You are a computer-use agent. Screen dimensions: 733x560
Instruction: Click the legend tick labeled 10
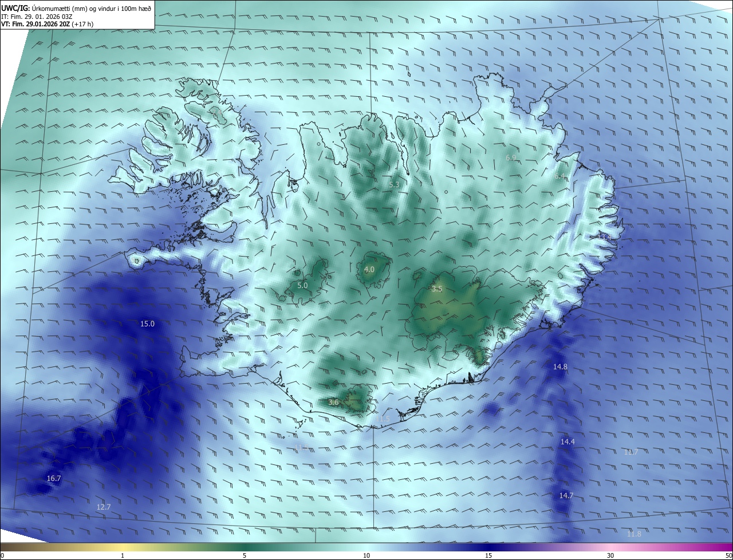pos(366,555)
